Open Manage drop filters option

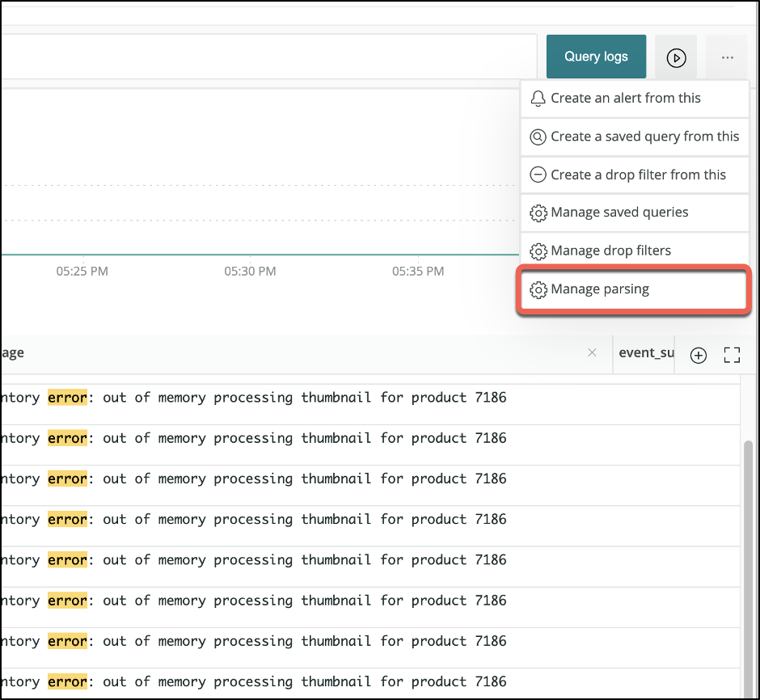tap(610, 251)
